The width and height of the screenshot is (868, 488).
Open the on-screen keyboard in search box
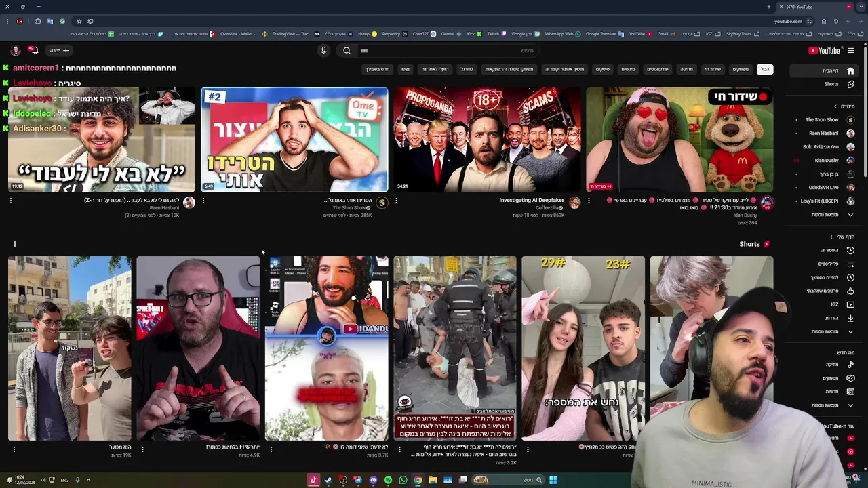pos(364,50)
